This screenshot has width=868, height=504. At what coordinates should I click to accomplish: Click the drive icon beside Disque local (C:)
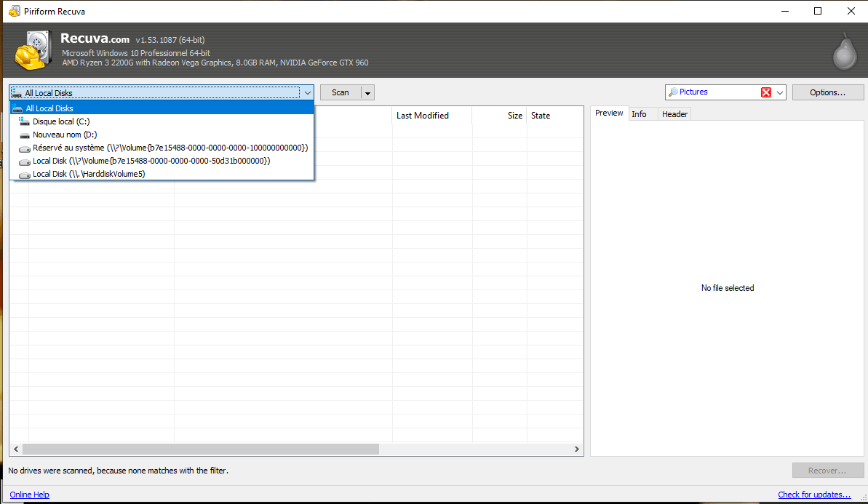coord(24,121)
